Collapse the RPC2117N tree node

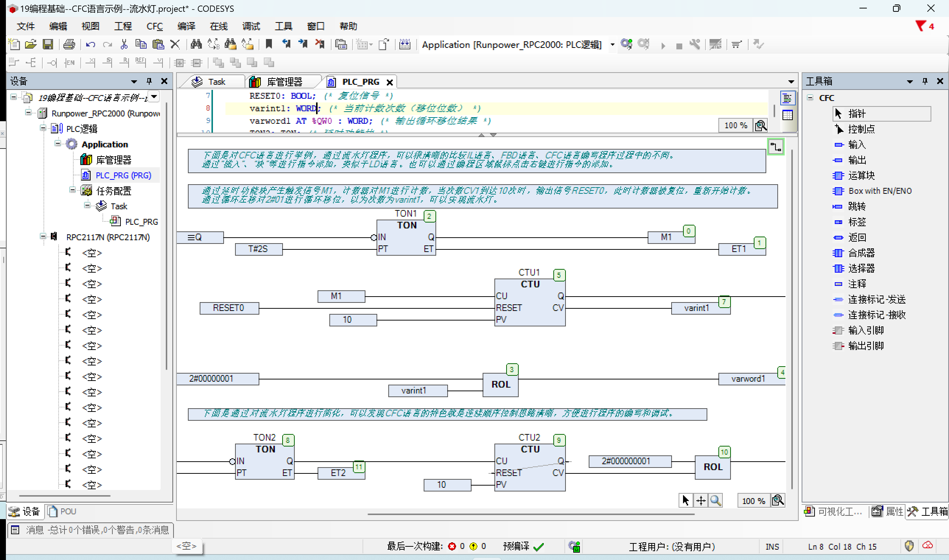[x=43, y=236]
